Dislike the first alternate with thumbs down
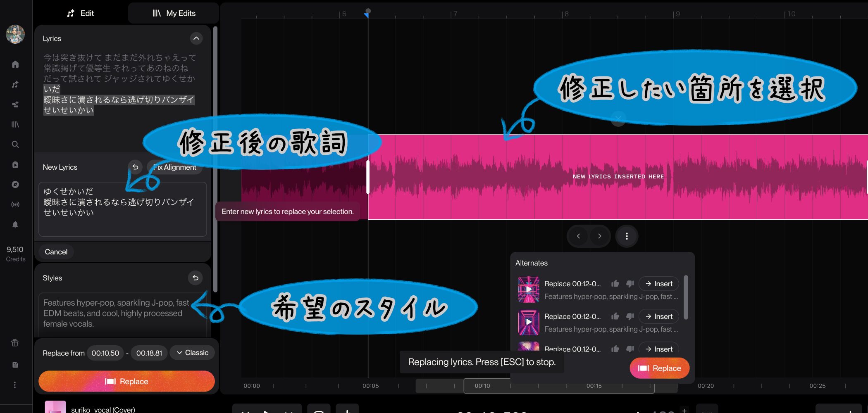This screenshot has height=413, width=868. tap(630, 284)
